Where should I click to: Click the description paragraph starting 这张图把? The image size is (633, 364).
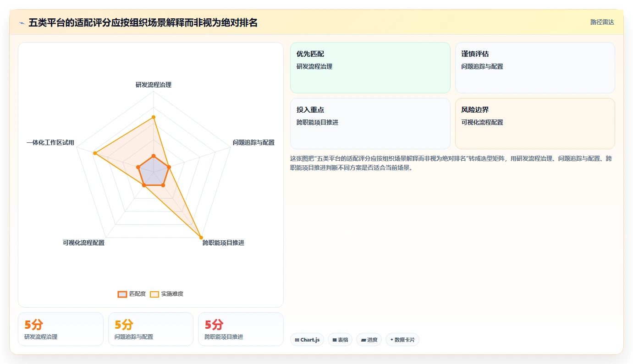(x=451, y=163)
